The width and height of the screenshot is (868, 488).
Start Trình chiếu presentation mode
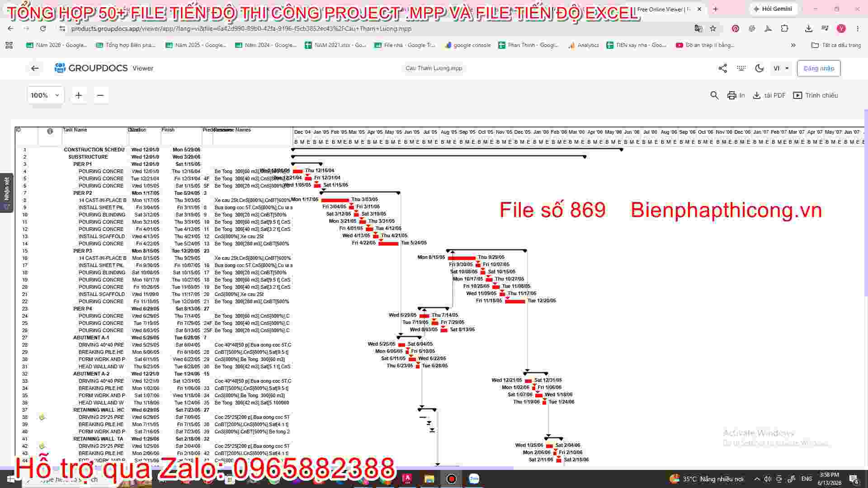pyautogui.click(x=816, y=95)
